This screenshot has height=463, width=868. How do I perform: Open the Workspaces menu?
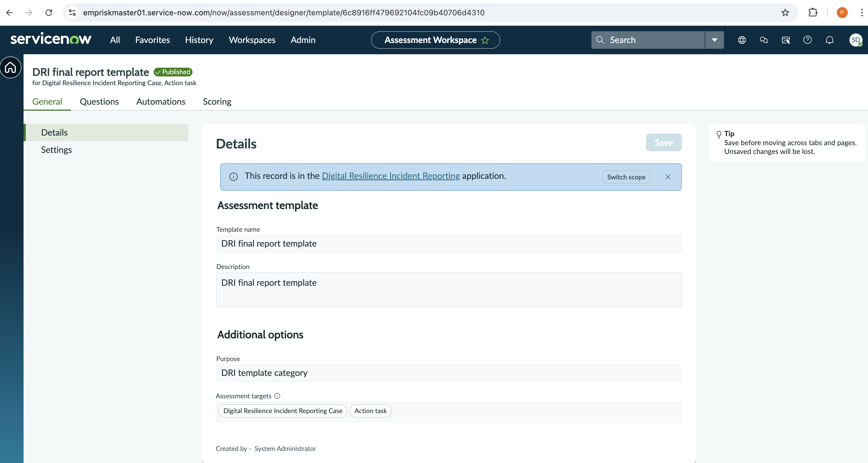(252, 40)
